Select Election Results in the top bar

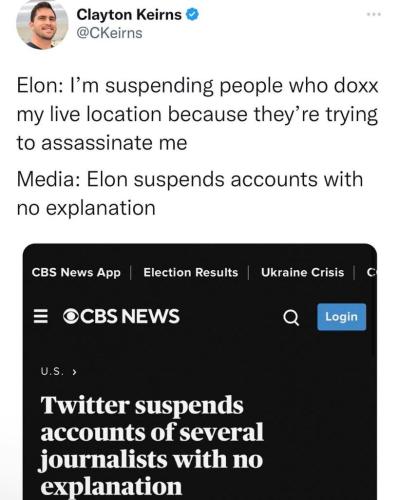tap(191, 272)
